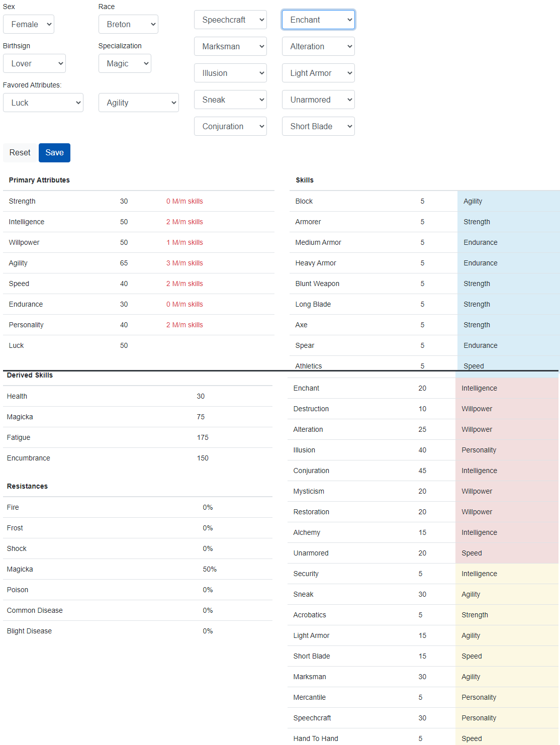Image resolution: width=560 pixels, height=745 pixels.
Task: Open the Race dropdown showing Breton
Action: click(128, 24)
